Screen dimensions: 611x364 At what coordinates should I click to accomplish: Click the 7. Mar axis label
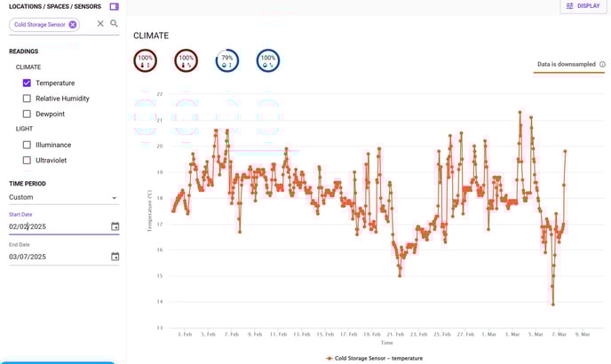click(x=559, y=335)
